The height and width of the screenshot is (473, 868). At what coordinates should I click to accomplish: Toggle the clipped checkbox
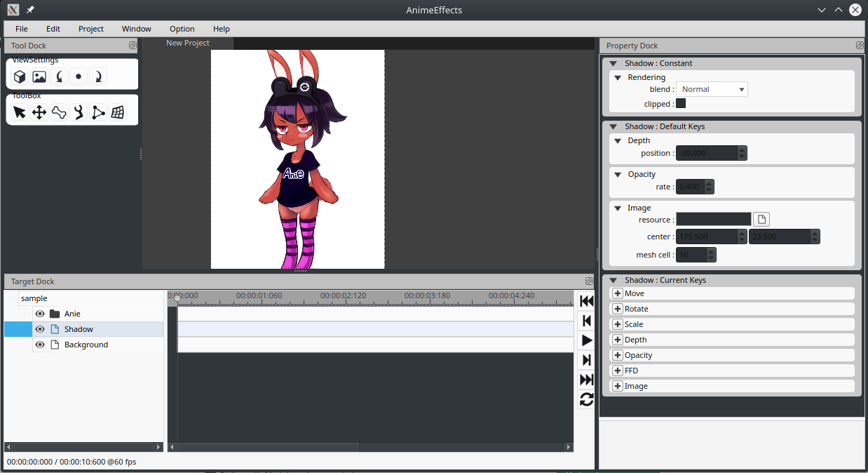coord(681,103)
